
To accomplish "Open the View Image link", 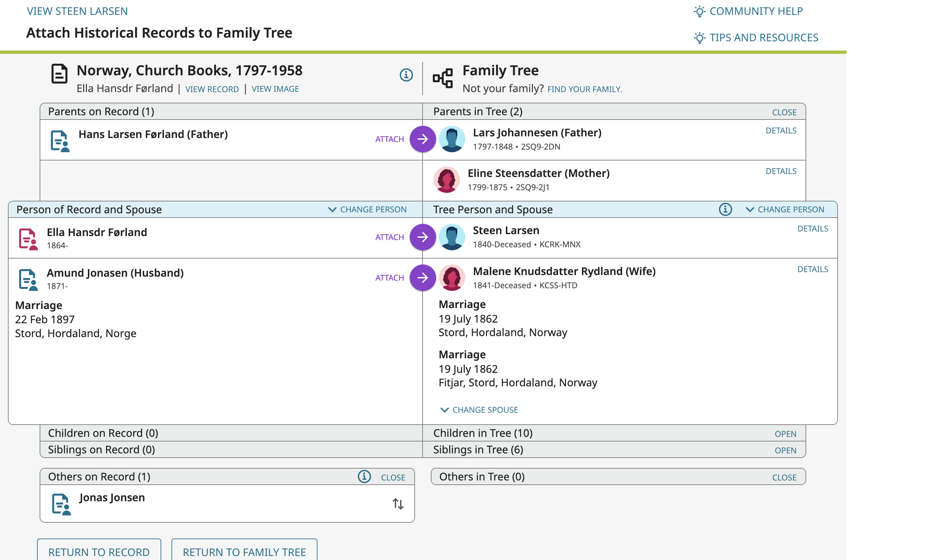I will 275,89.
